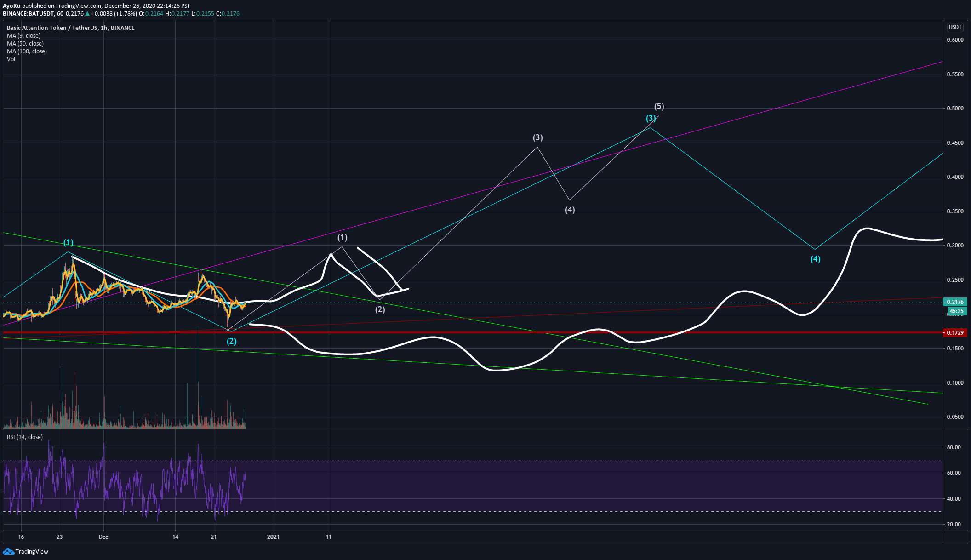Click the cyan (1) wave label
Screen dimensions: 971x560
coord(69,242)
